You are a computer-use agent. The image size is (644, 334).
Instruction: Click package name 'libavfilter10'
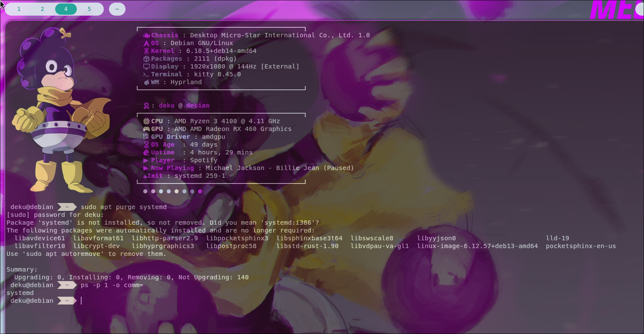tap(40, 246)
